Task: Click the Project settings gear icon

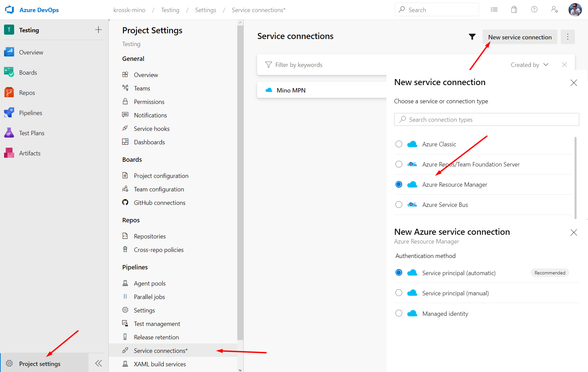Action: (9, 363)
